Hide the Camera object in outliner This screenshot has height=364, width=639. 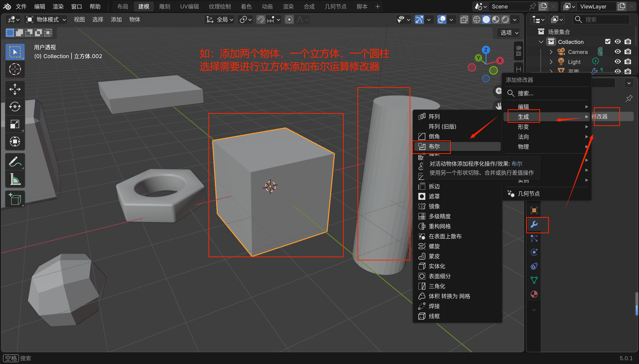point(618,52)
